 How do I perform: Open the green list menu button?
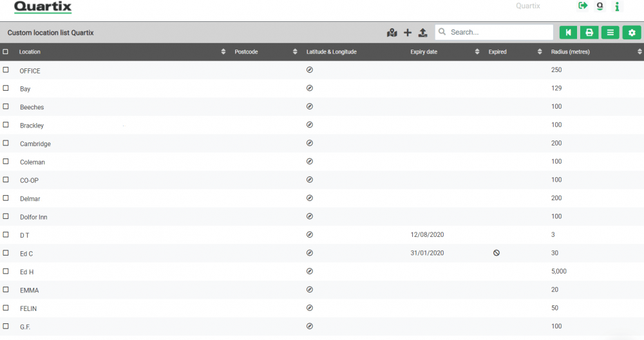point(611,32)
